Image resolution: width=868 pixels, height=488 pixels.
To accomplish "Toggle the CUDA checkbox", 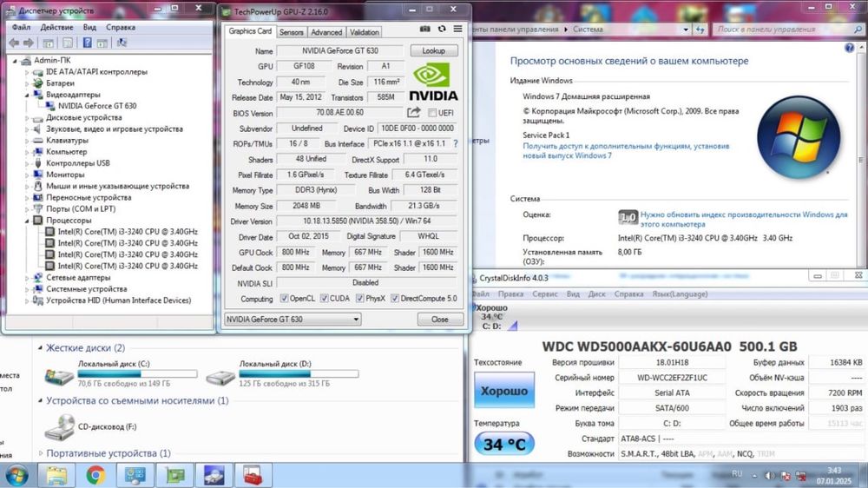I will (325, 299).
